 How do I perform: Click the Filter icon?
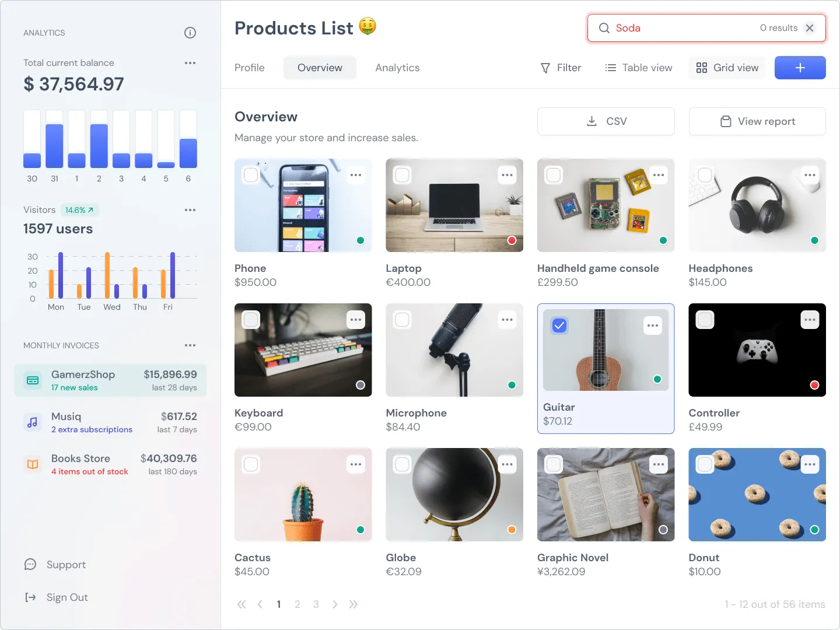(545, 68)
